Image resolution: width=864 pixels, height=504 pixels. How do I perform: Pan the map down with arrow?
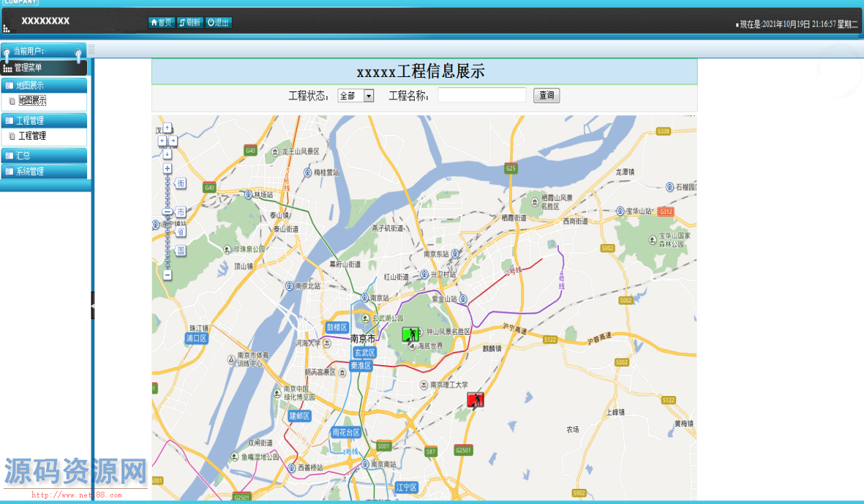tap(167, 153)
